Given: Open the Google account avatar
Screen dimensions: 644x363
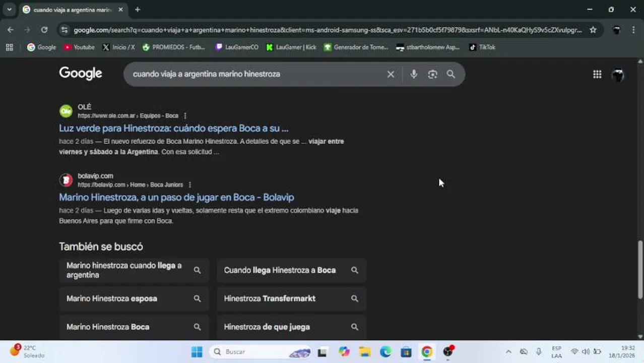Looking at the screenshot, I should [618, 75].
